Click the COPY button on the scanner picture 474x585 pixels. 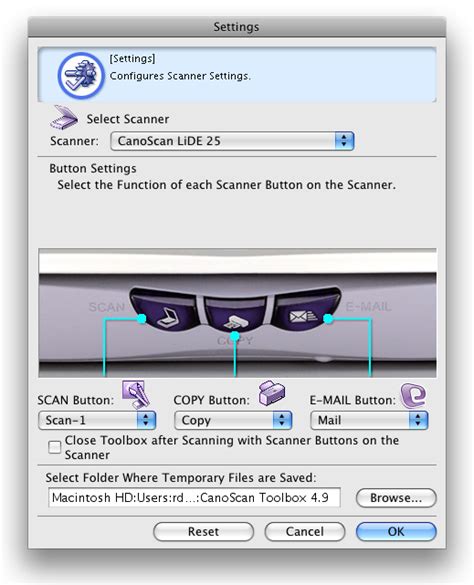236,315
